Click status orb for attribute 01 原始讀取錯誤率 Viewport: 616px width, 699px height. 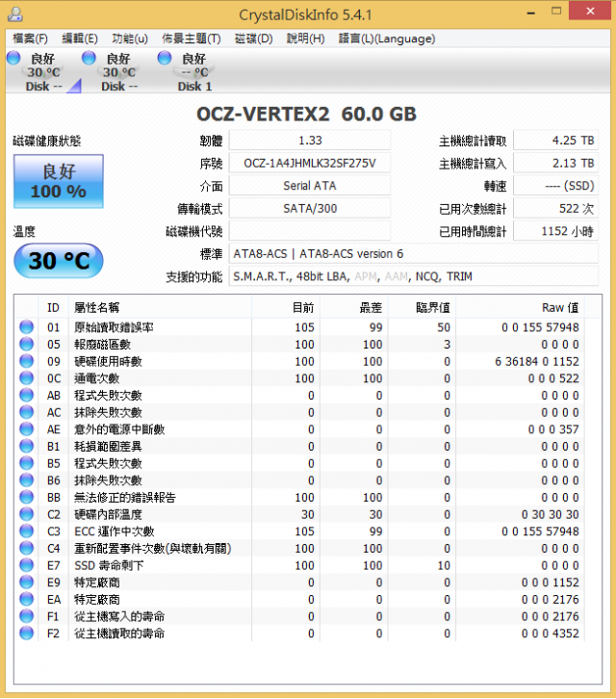(26, 326)
